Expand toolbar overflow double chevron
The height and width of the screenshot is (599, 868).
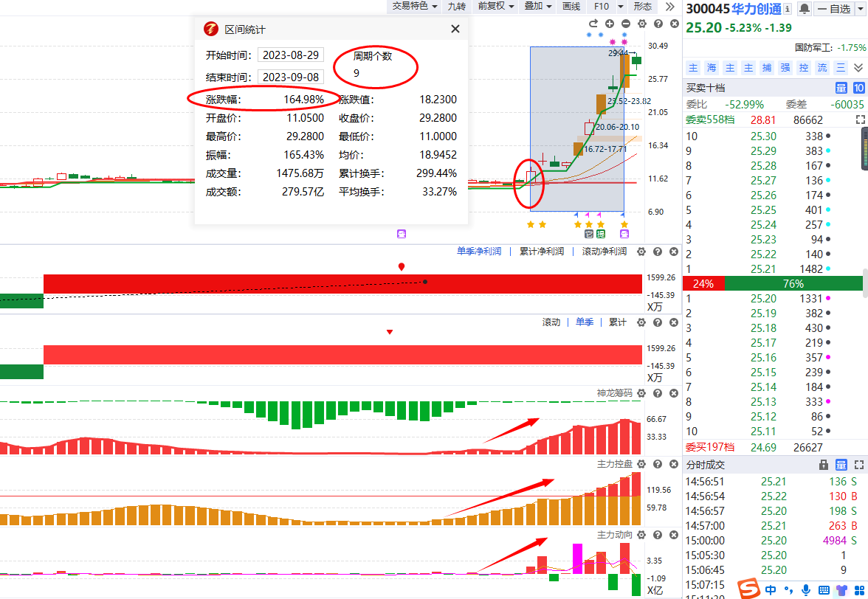click(x=670, y=6)
